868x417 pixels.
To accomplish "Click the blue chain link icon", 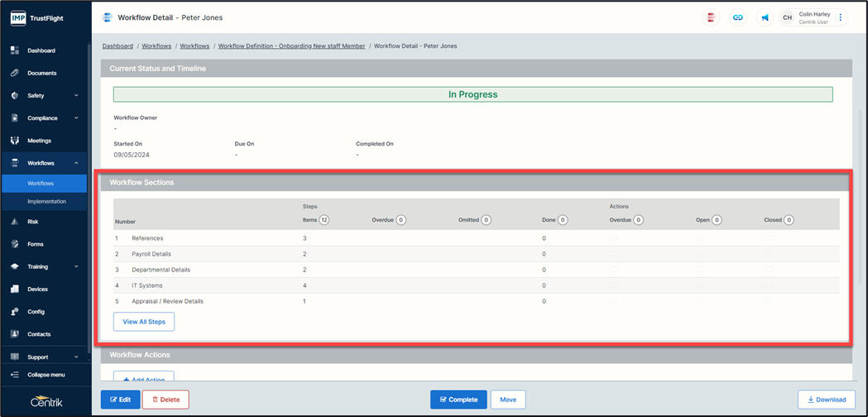I will pyautogui.click(x=737, y=17).
